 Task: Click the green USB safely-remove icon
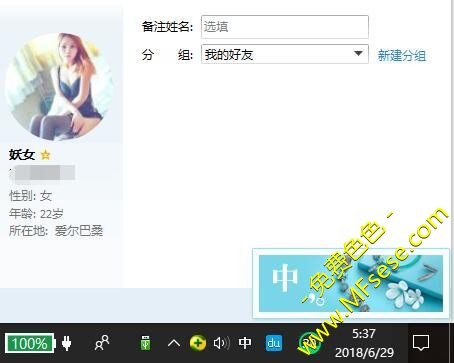coord(145,343)
